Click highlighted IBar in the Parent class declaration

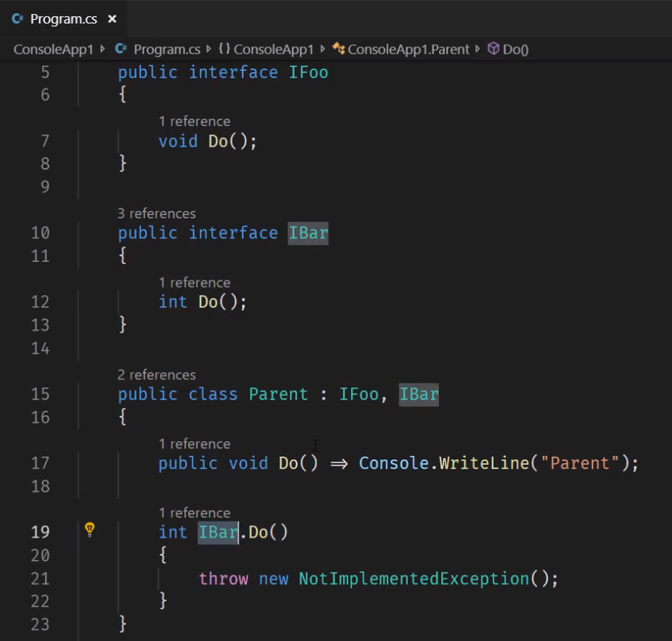point(419,394)
